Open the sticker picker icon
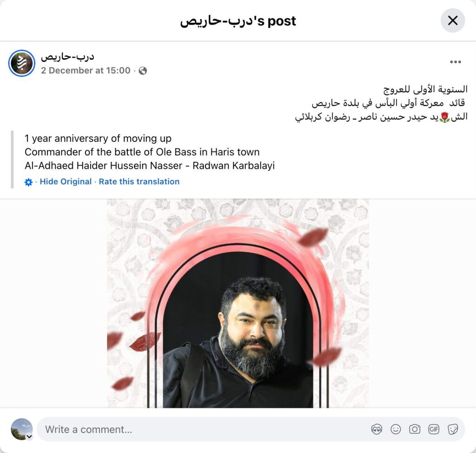The image size is (476, 453). tap(453, 429)
